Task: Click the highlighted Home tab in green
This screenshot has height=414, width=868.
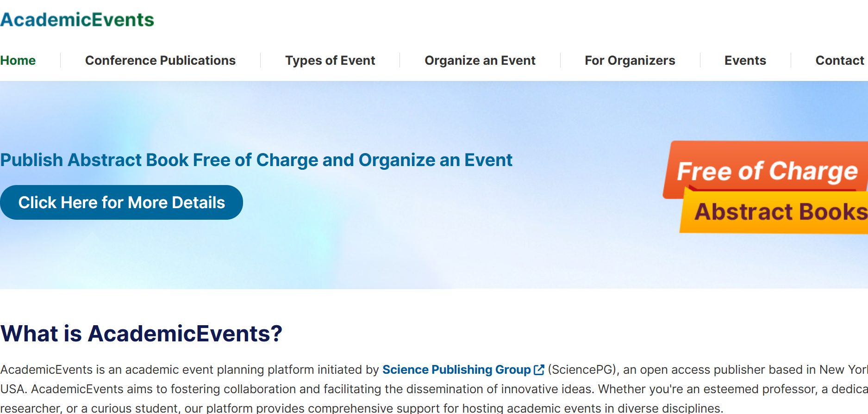Action: coord(18,60)
